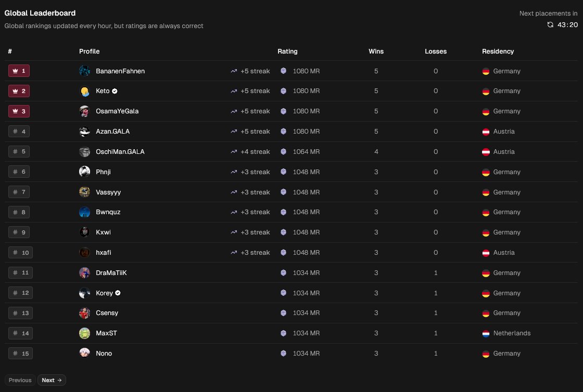This screenshot has width=583, height=392.
Task: Click the 'Global Leaderboard' heading
Action: (40, 13)
